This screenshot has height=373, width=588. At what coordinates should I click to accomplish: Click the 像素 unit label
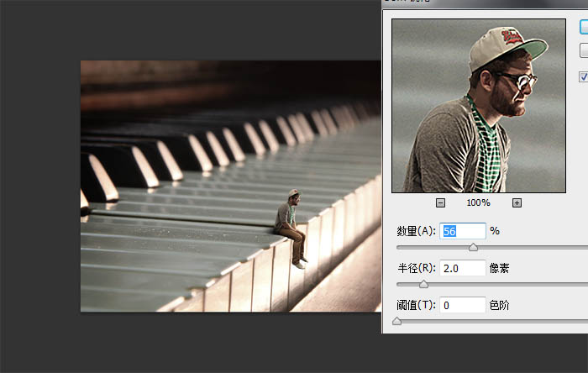[x=499, y=269]
